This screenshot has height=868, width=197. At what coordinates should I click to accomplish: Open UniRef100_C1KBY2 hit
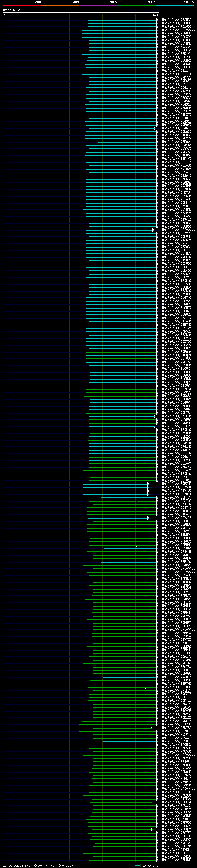(176, 349)
